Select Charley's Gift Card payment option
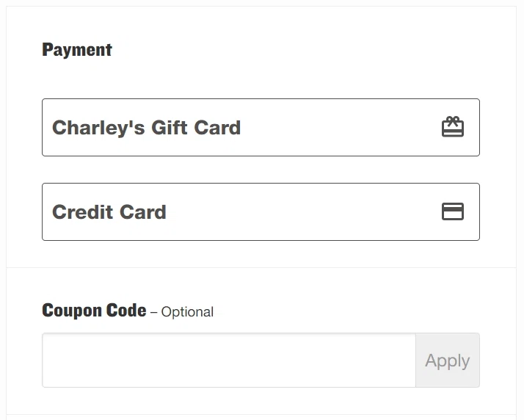Screen dimensions: 524x420 tap(261, 127)
